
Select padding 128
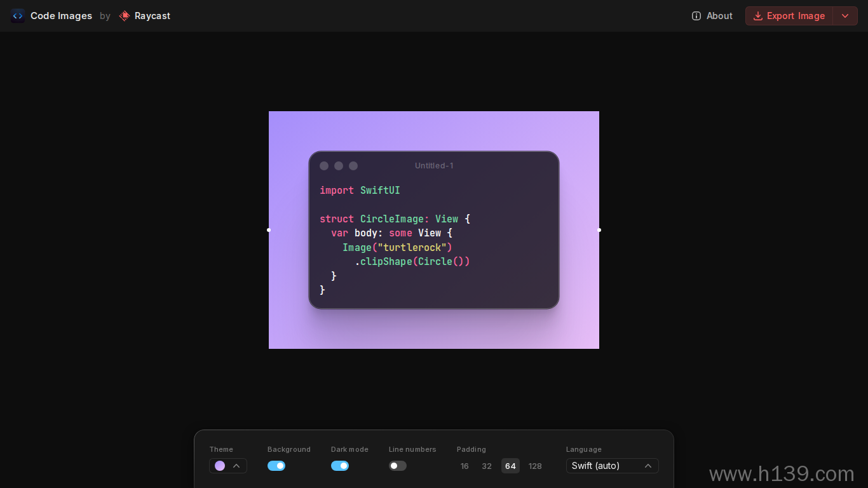click(x=535, y=466)
